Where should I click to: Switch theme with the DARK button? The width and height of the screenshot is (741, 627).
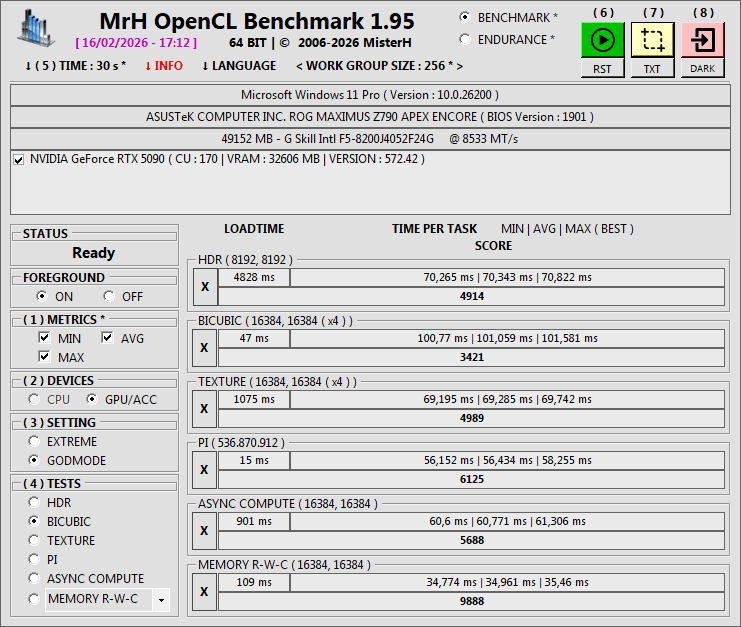pos(703,69)
